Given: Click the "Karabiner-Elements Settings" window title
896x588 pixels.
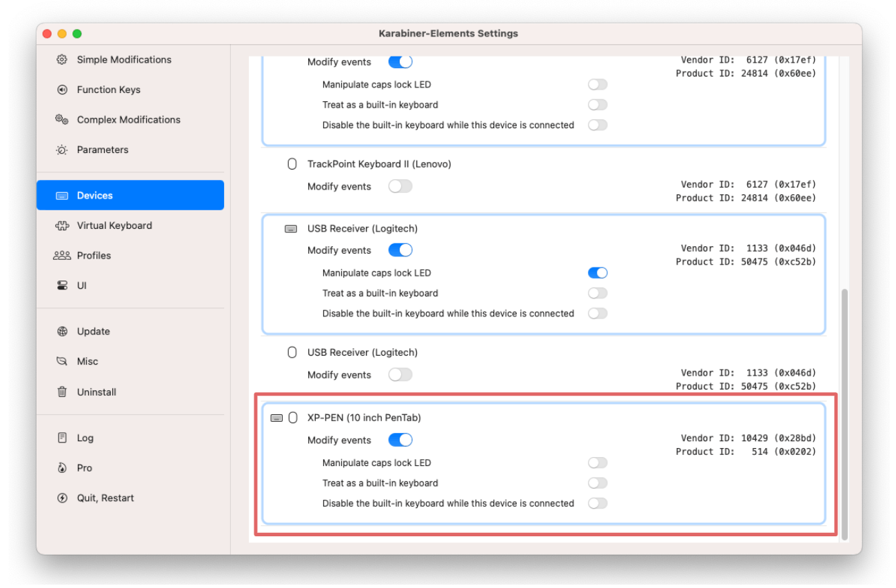Looking at the screenshot, I should coord(448,33).
